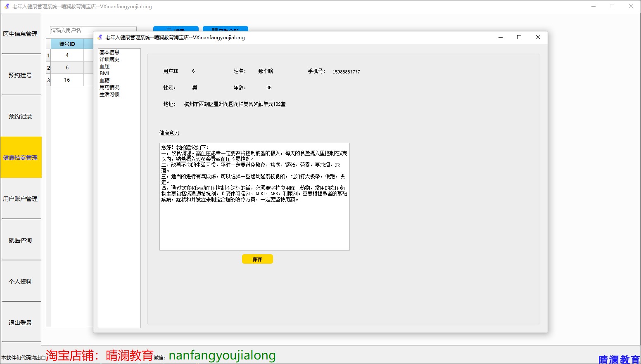Open the 预约记录 sidebar section
Screen dimensions: 641x364
(x=20, y=116)
